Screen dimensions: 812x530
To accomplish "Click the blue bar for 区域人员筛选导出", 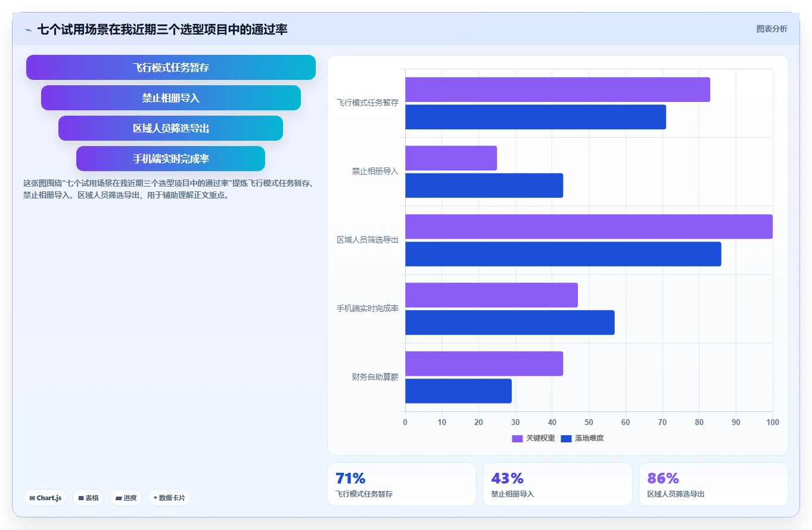I will point(563,254).
